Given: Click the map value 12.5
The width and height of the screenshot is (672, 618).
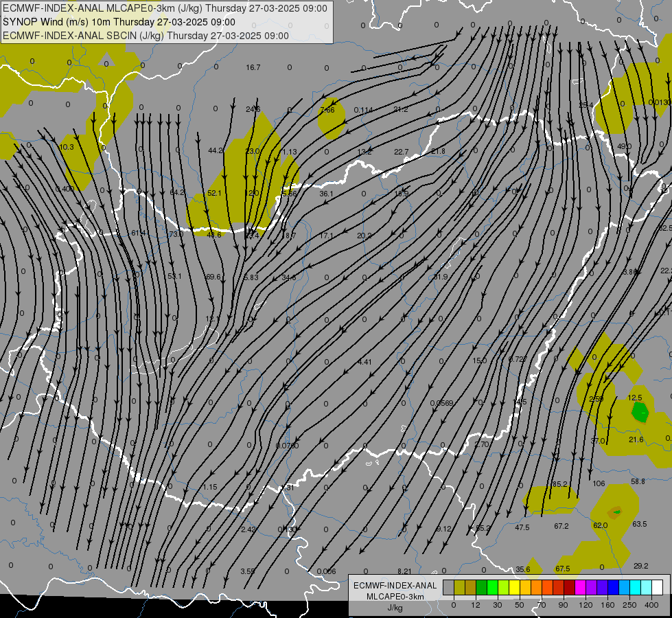Looking at the screenshot, I should point(635,398).
